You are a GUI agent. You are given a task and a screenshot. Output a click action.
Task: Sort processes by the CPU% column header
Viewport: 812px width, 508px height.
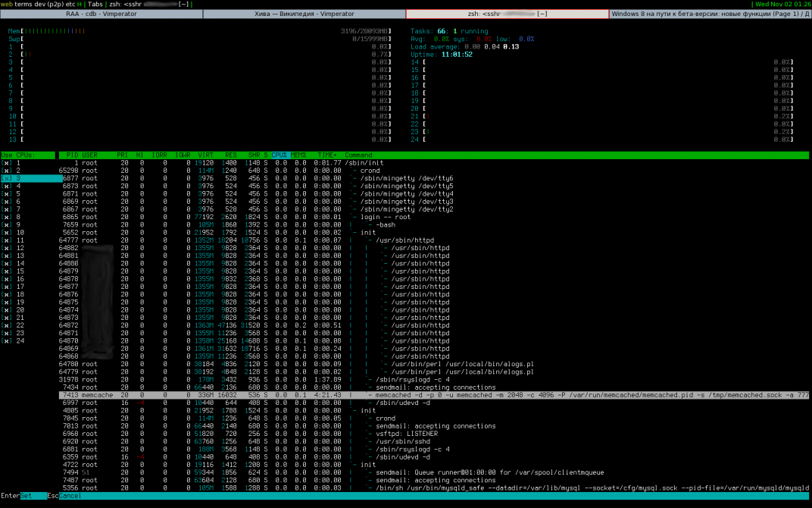280,155
